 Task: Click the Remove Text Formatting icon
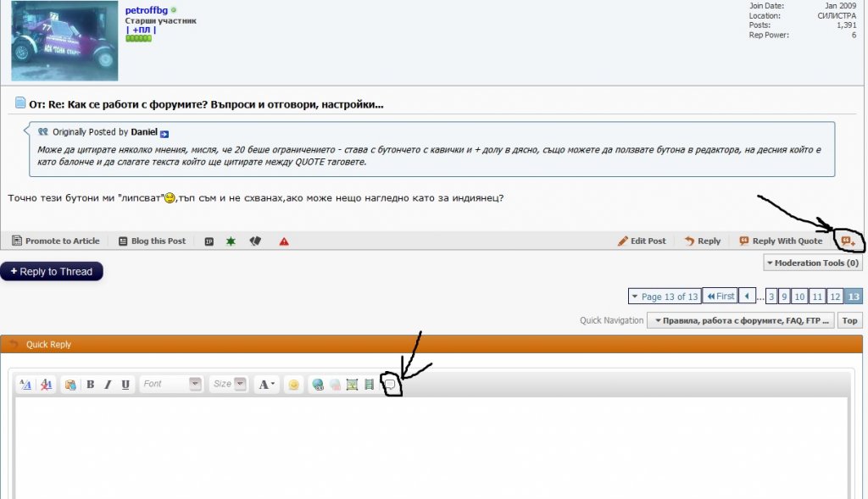click(47, 385)
